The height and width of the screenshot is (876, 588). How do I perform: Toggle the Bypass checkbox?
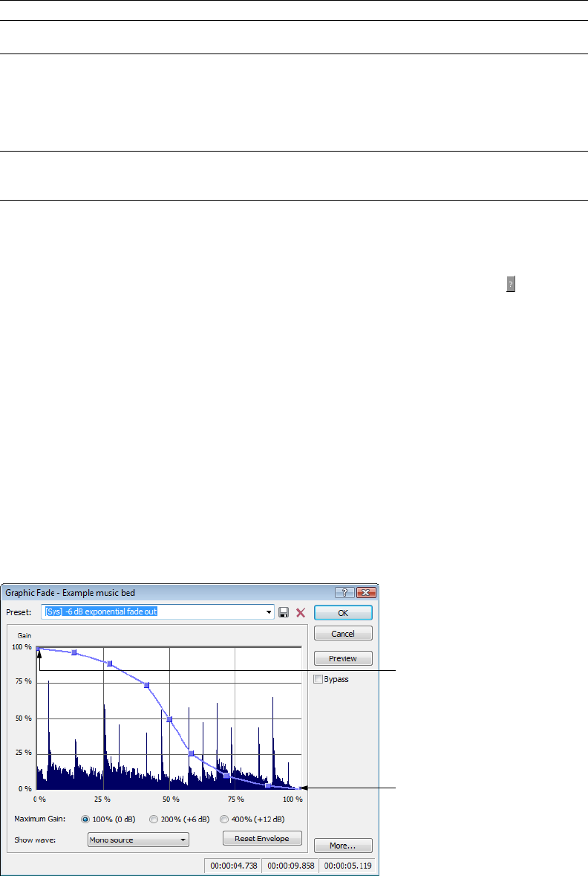pos(318,679)
